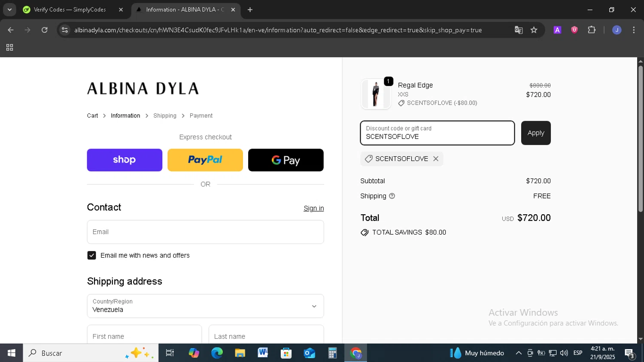Open the tab search dropdown arrow
This screenshot has width=644, height=362.
click(9, 9)
